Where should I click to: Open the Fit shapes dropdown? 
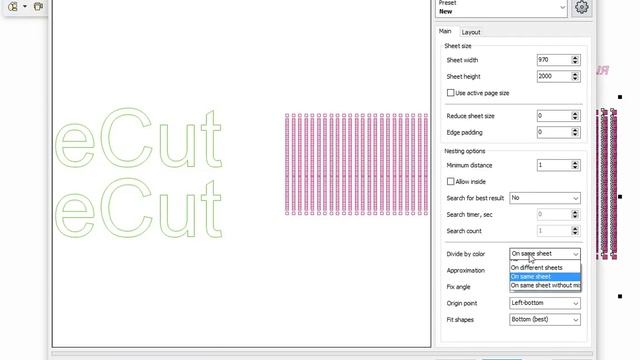tap(545, 320)
